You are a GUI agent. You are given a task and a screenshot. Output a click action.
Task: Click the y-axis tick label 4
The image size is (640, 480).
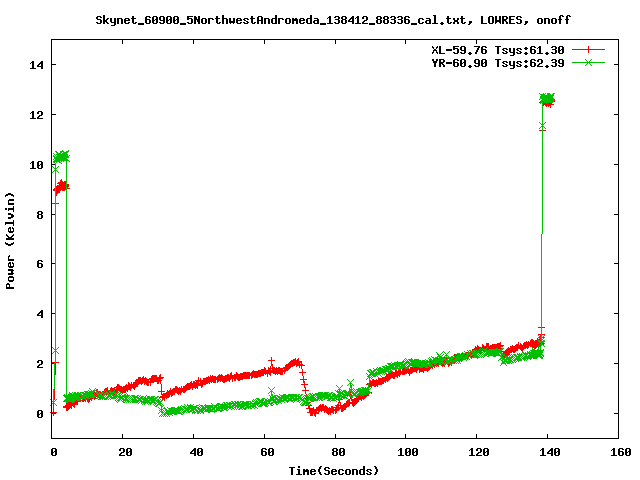coord(40,314)
